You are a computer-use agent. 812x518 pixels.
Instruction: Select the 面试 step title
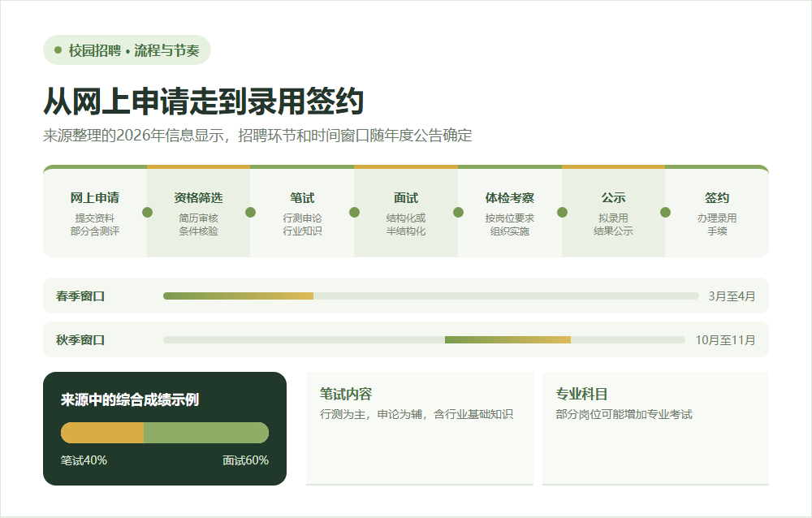point(406,198)
